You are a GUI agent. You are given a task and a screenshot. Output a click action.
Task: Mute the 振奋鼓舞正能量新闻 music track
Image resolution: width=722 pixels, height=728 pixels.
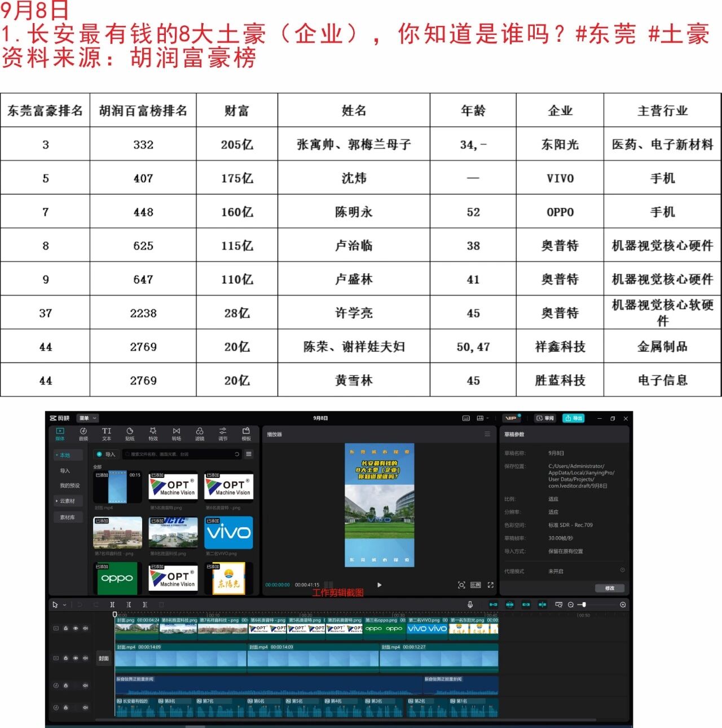click(x=86, y=686)
